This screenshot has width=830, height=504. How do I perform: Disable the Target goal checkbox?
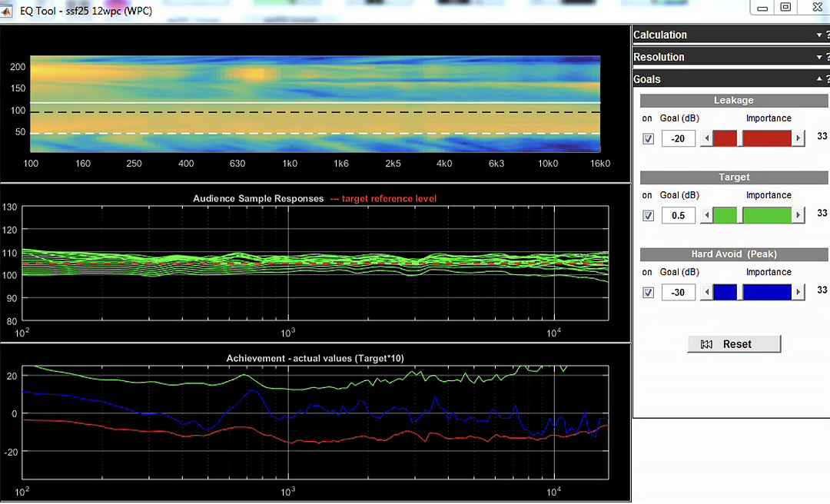(x=648, y=216)
